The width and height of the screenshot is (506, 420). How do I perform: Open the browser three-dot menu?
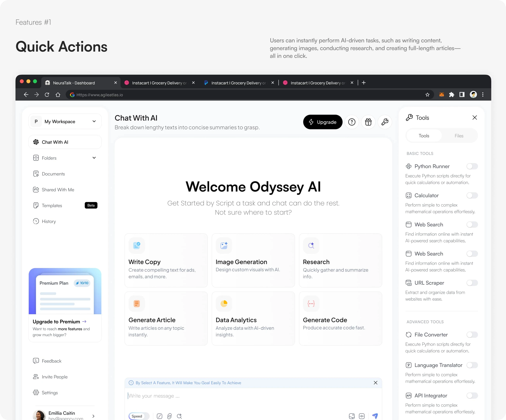(483, 94)
